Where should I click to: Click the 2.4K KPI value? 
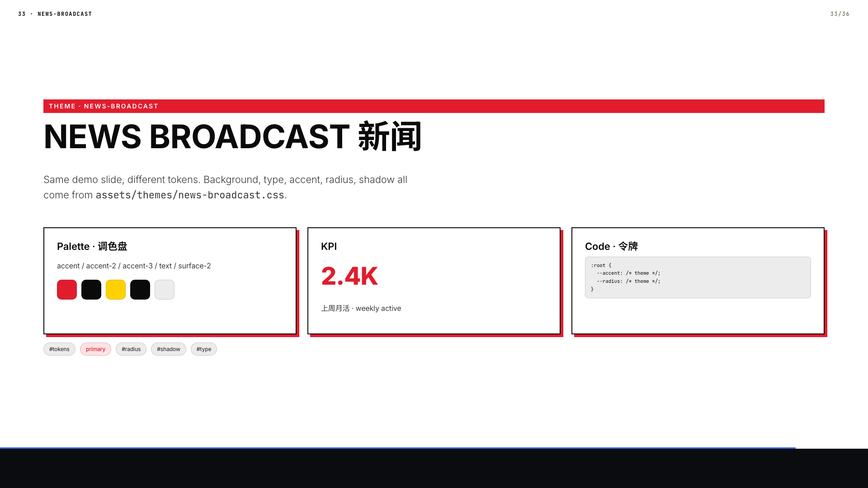click(349, 276)
